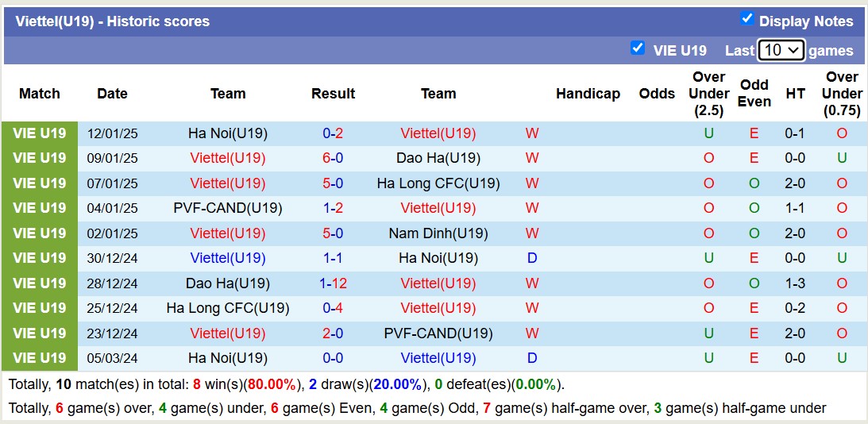The width and height of the screenshot is (868, 424).
Task: Click the 12/01/25 Ha Noi(U19) home team link
Action: coord(228,133)
